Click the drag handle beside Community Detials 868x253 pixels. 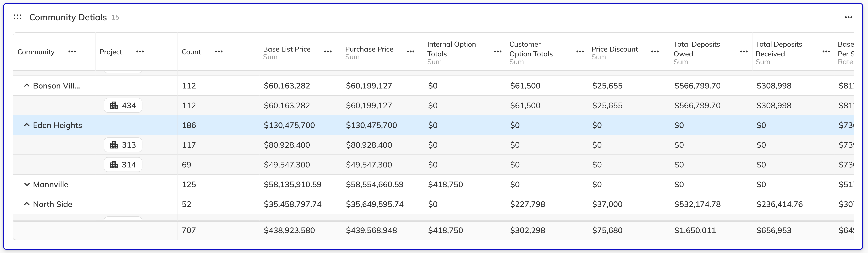pyautogui.click(x=17, y=17)
